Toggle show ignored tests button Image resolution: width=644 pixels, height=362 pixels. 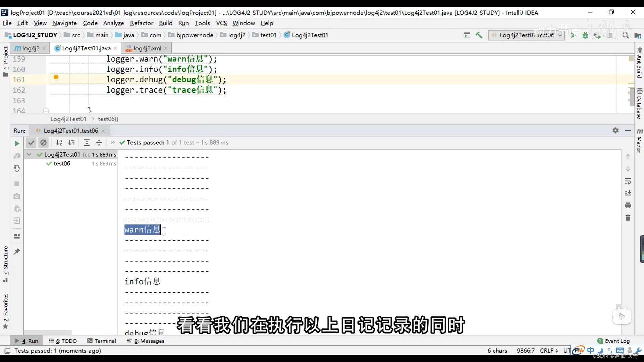(43, 143)
